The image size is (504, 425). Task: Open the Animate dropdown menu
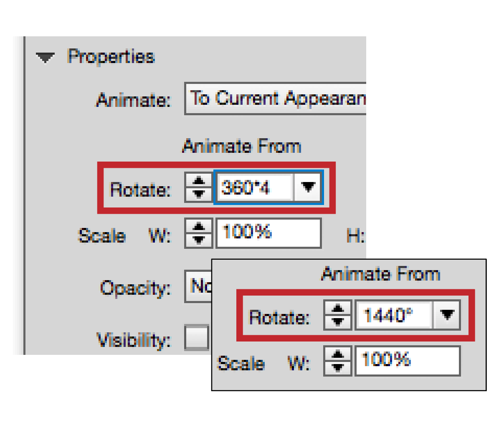click(x=276, y=99)
